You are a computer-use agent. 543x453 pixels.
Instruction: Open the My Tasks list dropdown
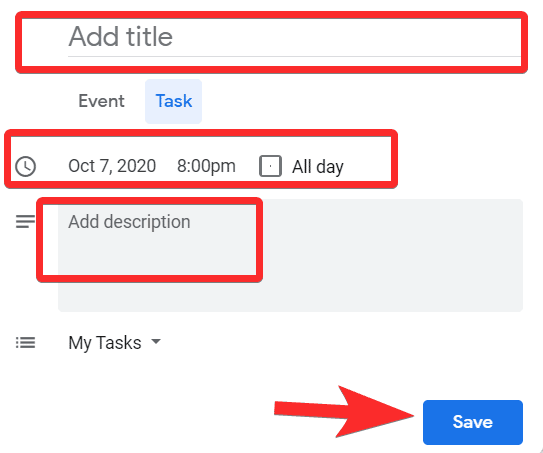point(115,343)
